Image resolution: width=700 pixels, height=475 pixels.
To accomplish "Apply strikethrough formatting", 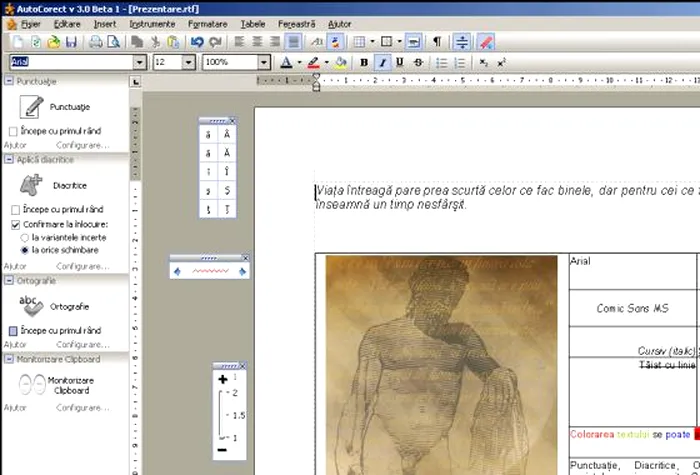I will click(418, 62).
